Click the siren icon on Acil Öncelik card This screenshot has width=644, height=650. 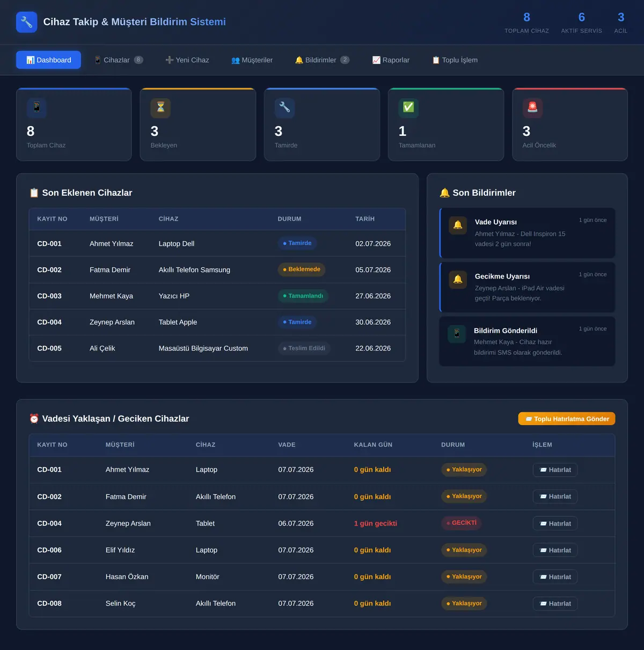[532, 108]
